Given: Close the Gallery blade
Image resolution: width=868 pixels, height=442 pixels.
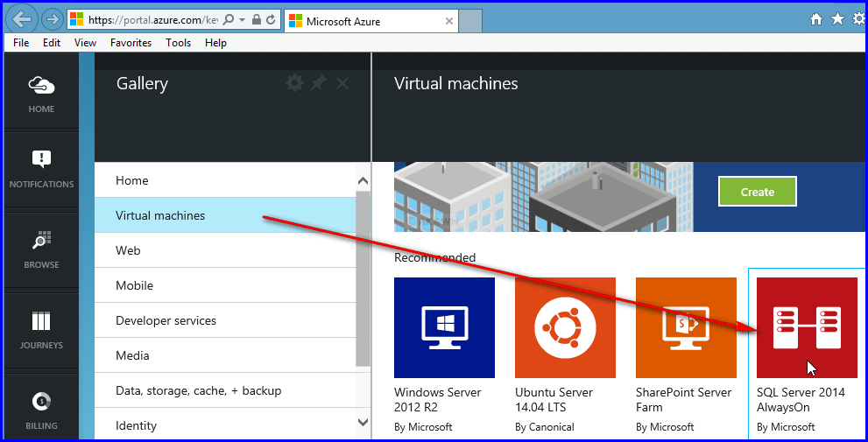Looking at the screenshot, I should (x=342, y=83).
